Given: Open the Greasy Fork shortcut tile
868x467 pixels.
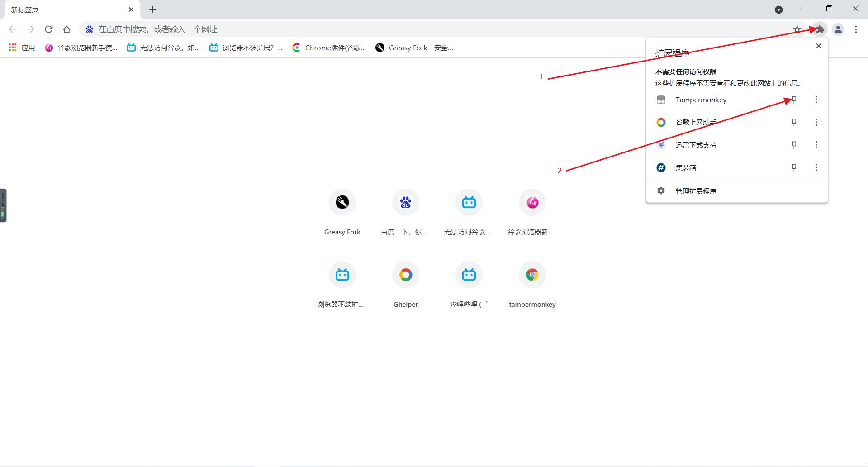Looking at the screenshot, I should (x=342, y=212).
